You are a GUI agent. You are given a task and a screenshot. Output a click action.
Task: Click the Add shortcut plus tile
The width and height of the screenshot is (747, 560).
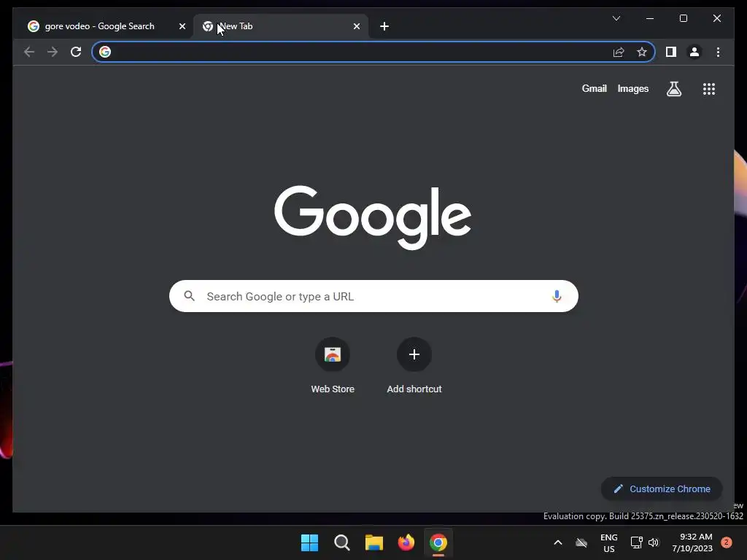pyautogui.click(x=414, y=365)
